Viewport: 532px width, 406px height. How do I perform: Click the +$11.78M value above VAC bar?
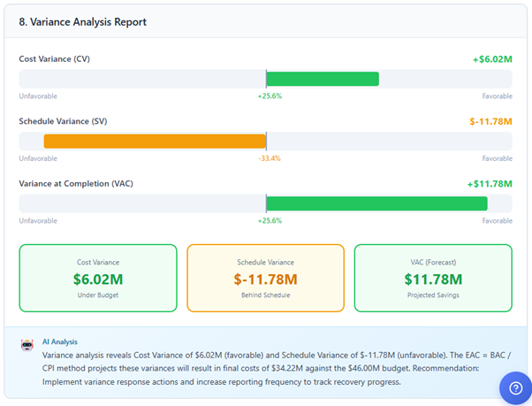[x=490, y=184]
